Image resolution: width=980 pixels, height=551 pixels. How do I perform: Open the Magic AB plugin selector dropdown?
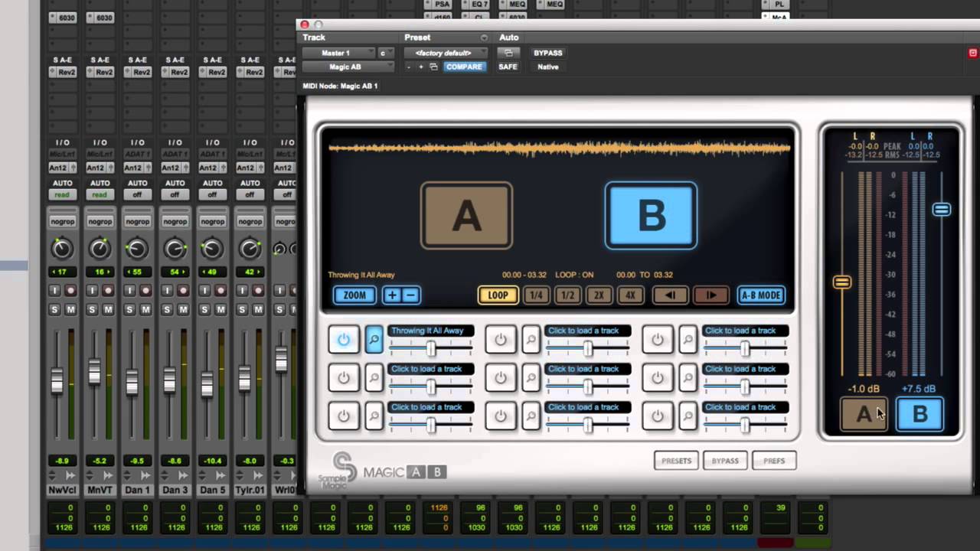click(x=348, y=67)
